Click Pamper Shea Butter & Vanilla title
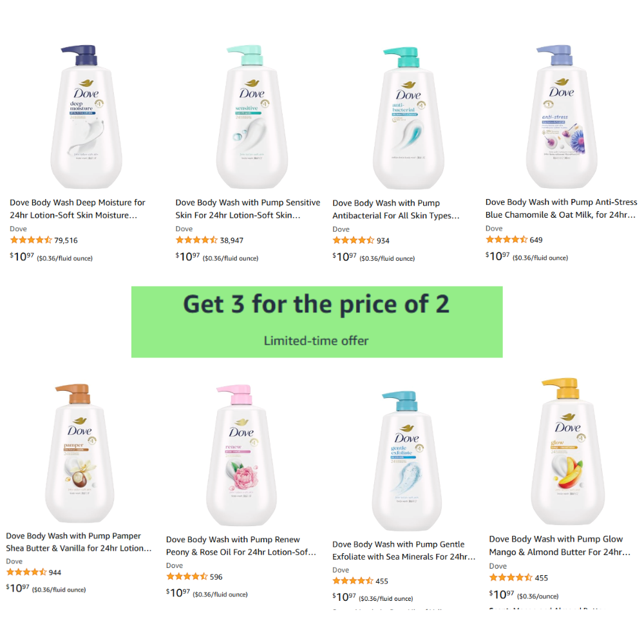Image resolution: width=644 pixels, height=644 pixels. click(79, 542)
